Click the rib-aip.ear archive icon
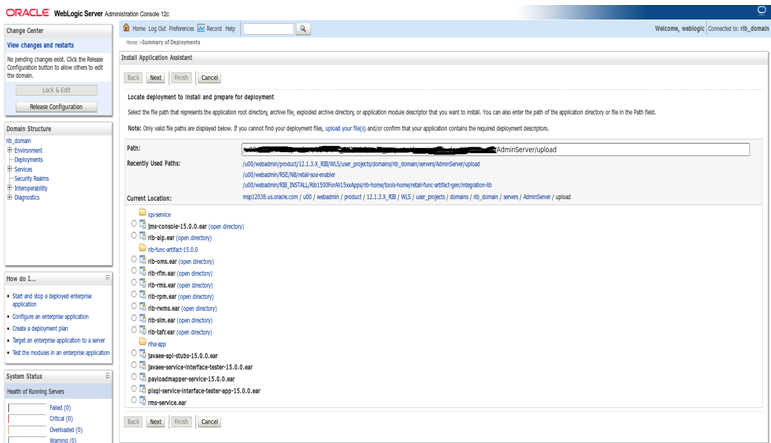This screenshot has width=771, height=443. click(143, 236)
